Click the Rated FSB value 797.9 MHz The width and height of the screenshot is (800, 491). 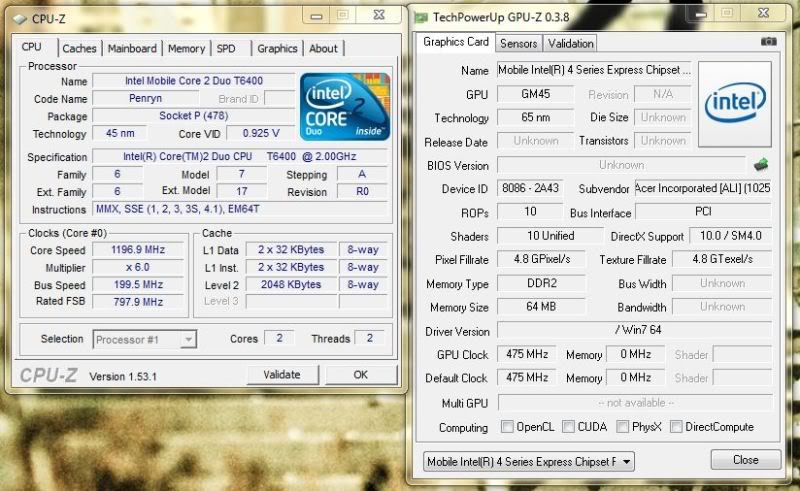[x=138, y=302]
